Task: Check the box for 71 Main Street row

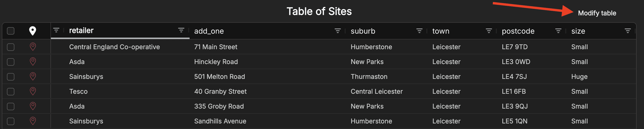Action: click(x=11, y=47)
